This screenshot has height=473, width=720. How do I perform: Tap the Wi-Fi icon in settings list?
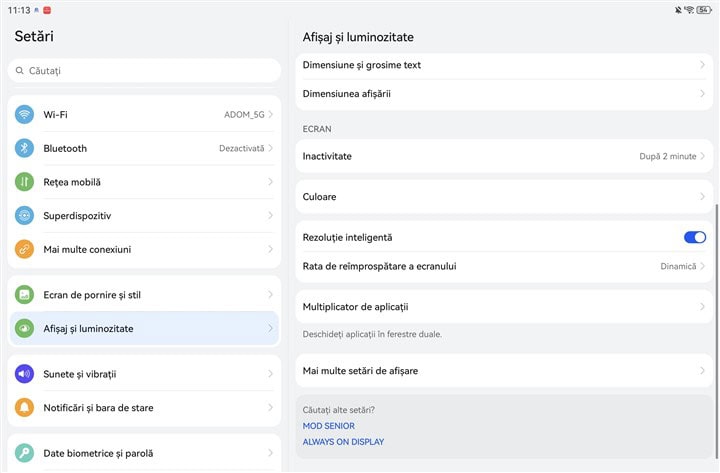point(24,114)
